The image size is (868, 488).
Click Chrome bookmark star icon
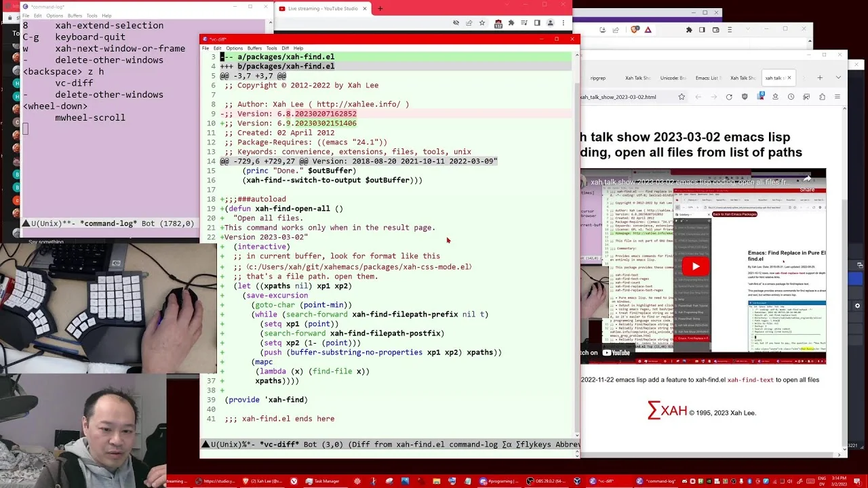point(482,23)
